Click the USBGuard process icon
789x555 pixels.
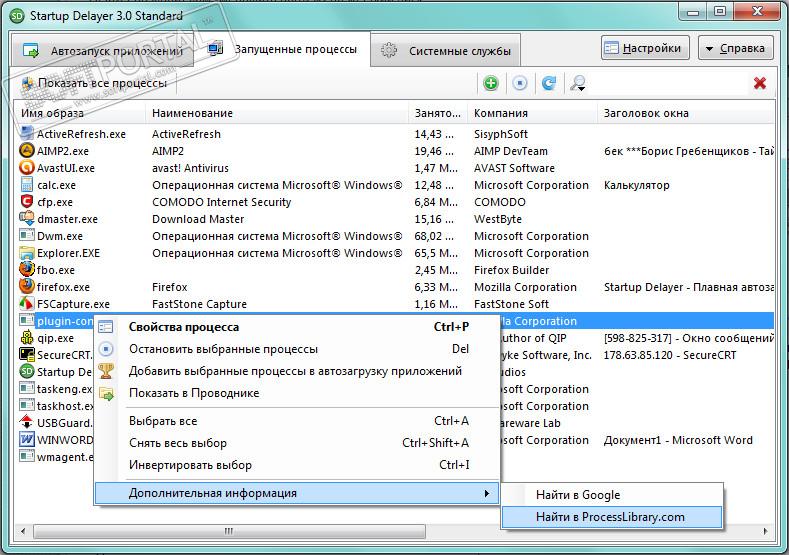point(27,423)
